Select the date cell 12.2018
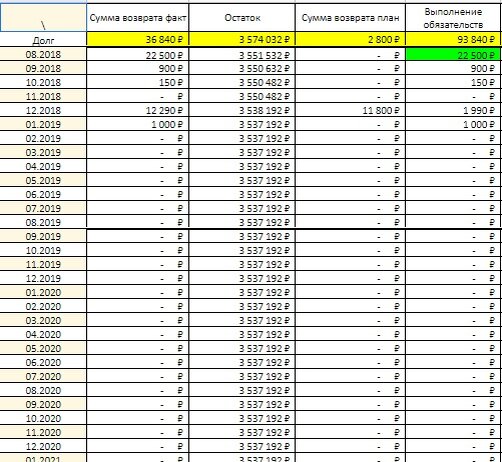This screenshot has height=462, width=502. [x=43, y=110]
